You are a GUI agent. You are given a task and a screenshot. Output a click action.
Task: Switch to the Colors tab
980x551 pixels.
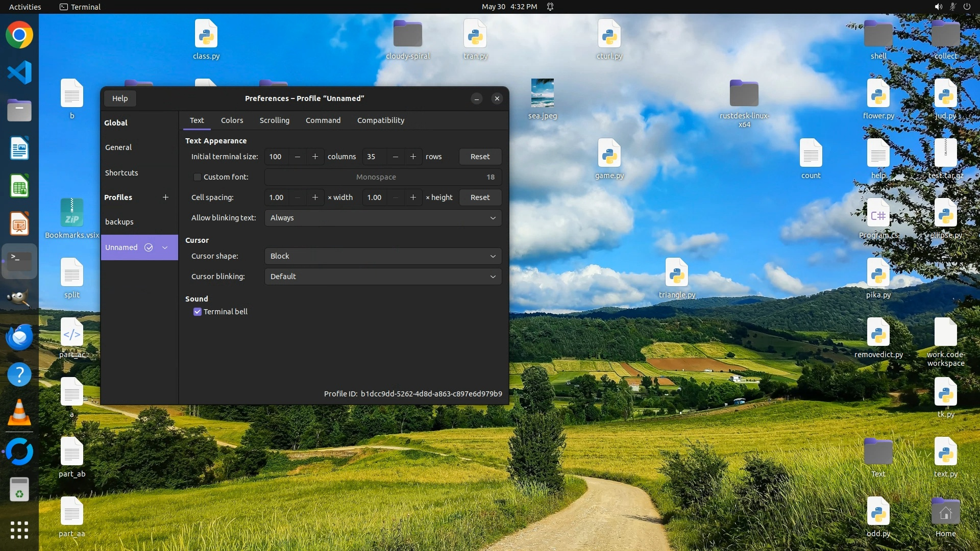coord(232,120)
